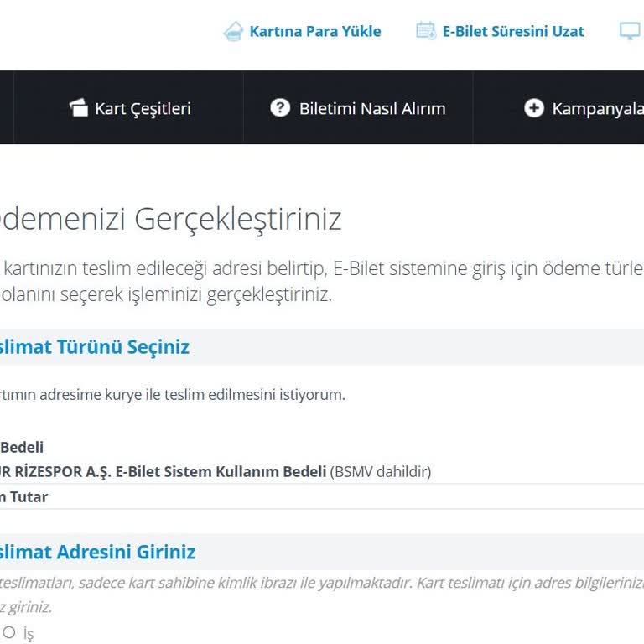Click the Kart Çeşitleri card icon
Screen dimensions: 644x644
79,108
